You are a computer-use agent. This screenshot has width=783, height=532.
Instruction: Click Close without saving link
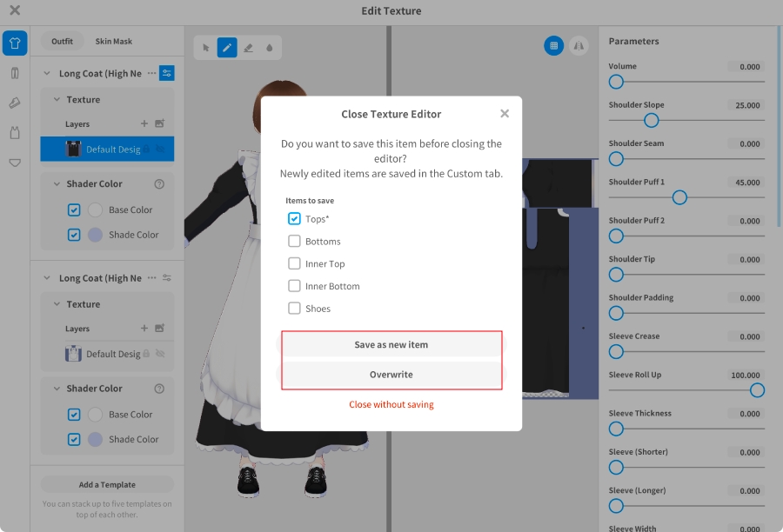[391, 404]
